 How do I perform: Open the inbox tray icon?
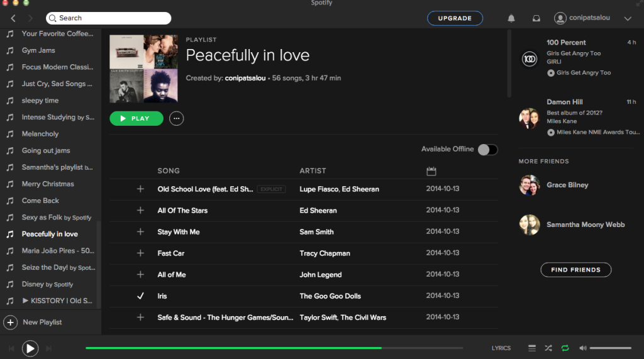tap(536, 18)
